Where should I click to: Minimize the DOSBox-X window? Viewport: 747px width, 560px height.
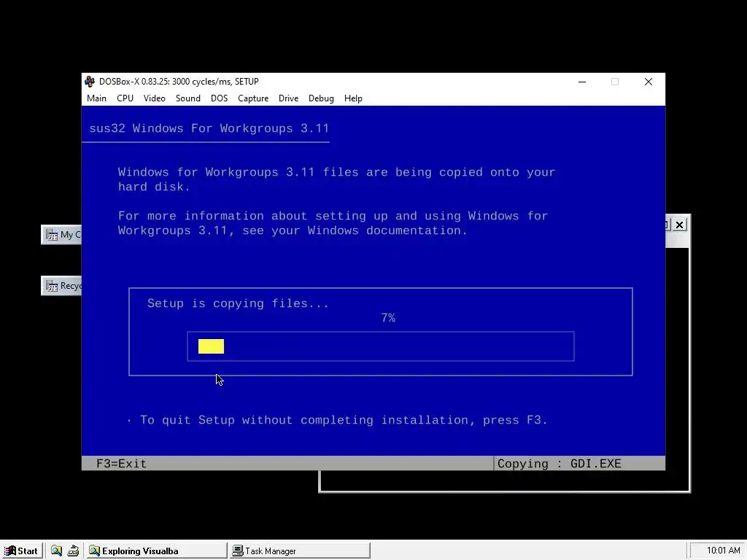coord(582,82)
